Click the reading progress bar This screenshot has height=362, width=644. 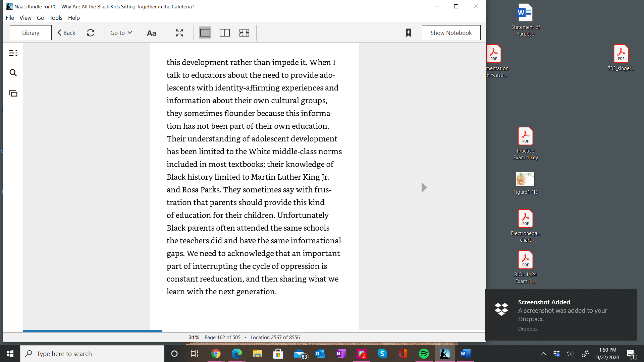254,331
